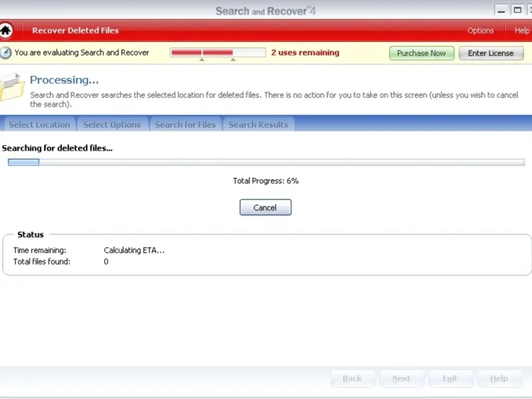Cancel the deleted files search

click(x=265, y=207)
